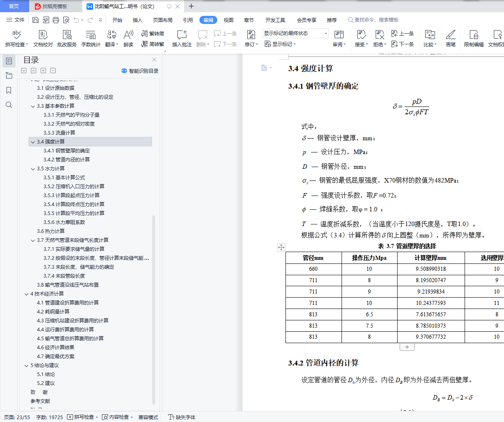
Task: Click the add-row plus button below the table
Action: point(407,347)
